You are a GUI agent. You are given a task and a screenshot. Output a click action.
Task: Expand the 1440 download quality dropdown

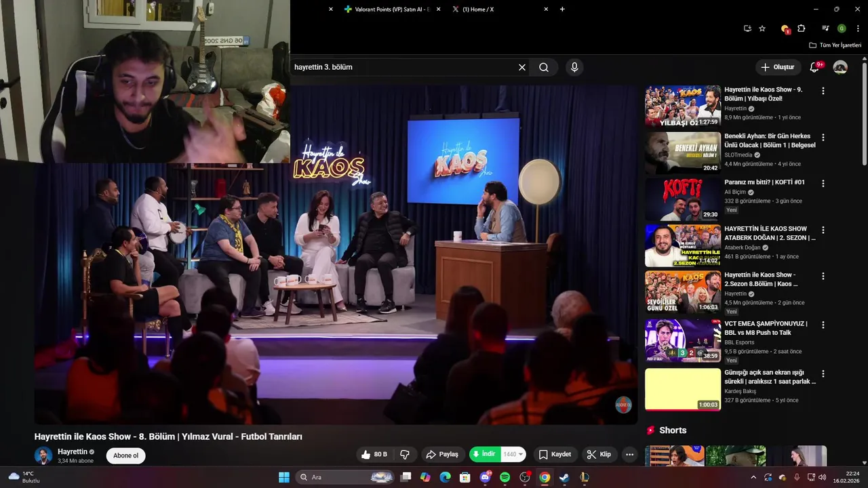click(x=515, y=454)
